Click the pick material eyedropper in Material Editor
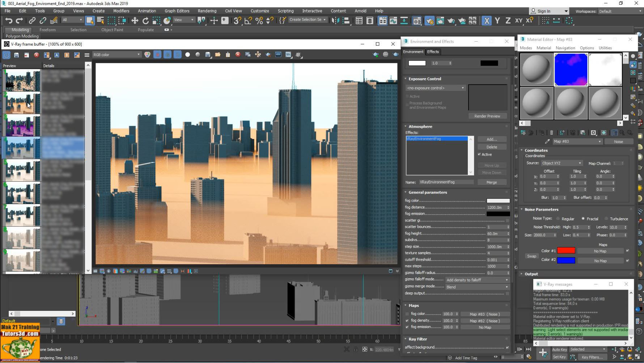 547,142
